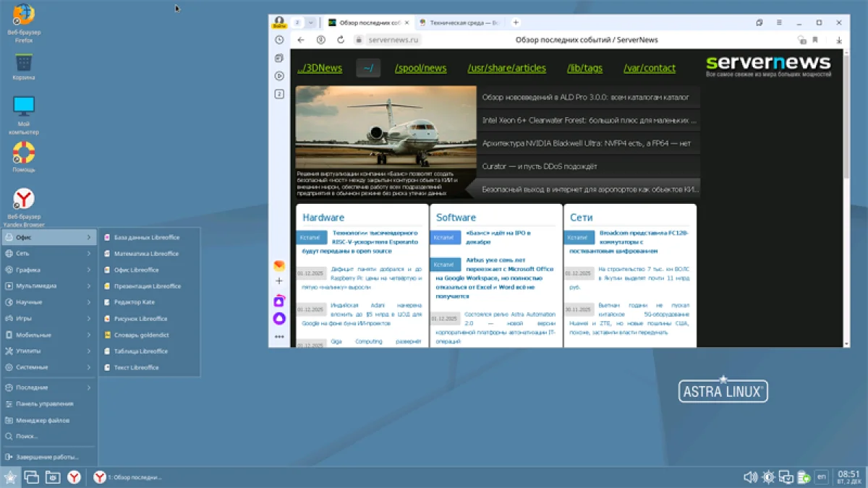Image resolution: width=868 pixels, height=488 pixels.
Task: Reload the ServerNews page
Action: (x=340, y=40)
